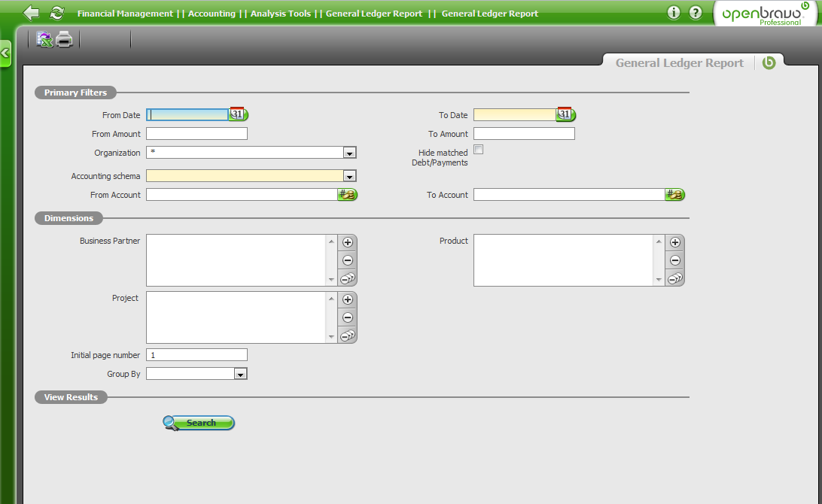Export the report to Excel
The width and height of the screenshot is (822, 504).
[44, 39]
